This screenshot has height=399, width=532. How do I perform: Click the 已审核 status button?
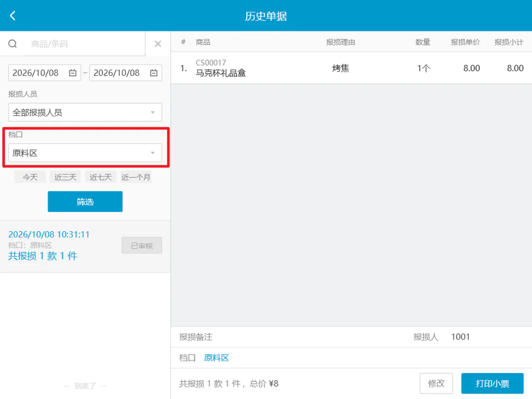click(x=142, y=246)
